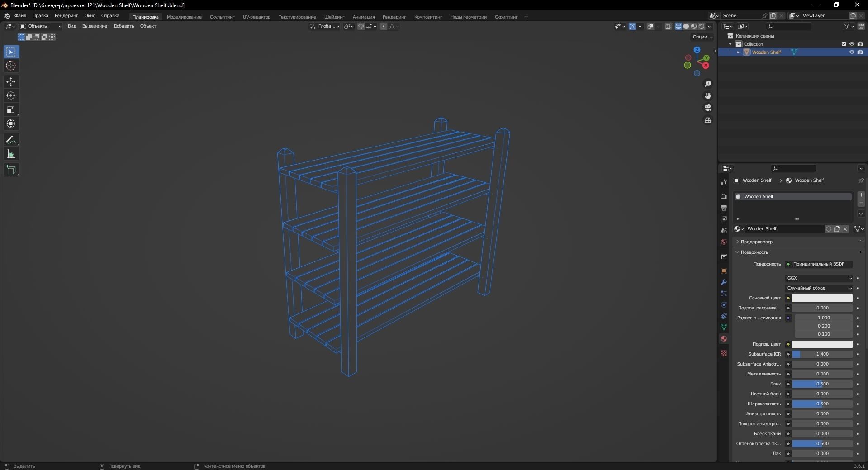Expand the Предпросмотр panel
Viewport: 868px width, 470px height.
coord(756,242)
